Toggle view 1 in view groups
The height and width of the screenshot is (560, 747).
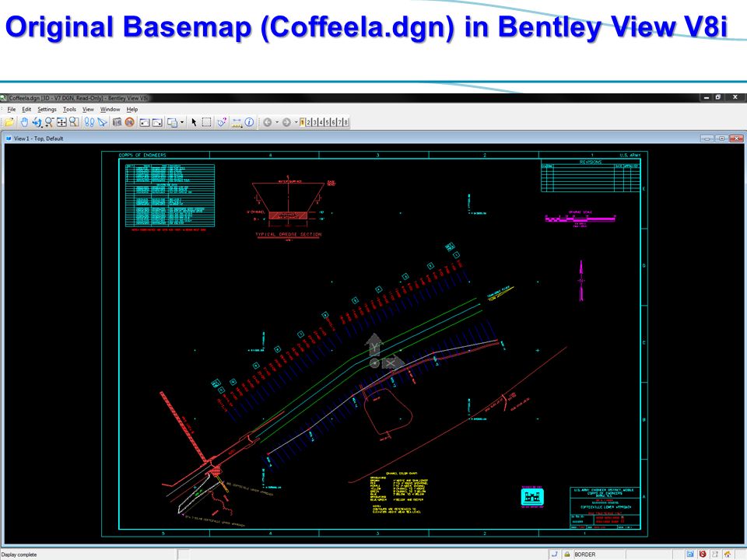click(x=302, y=122)
